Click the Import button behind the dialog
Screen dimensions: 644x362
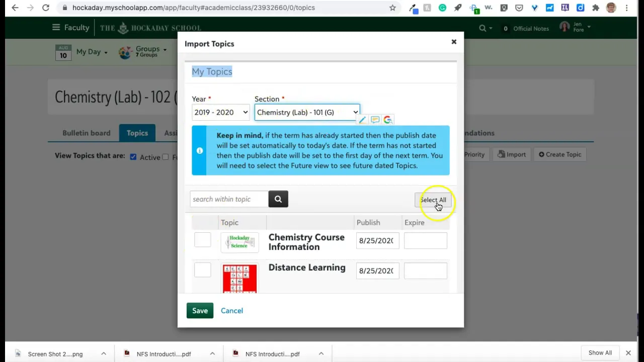tap(512, 154)
